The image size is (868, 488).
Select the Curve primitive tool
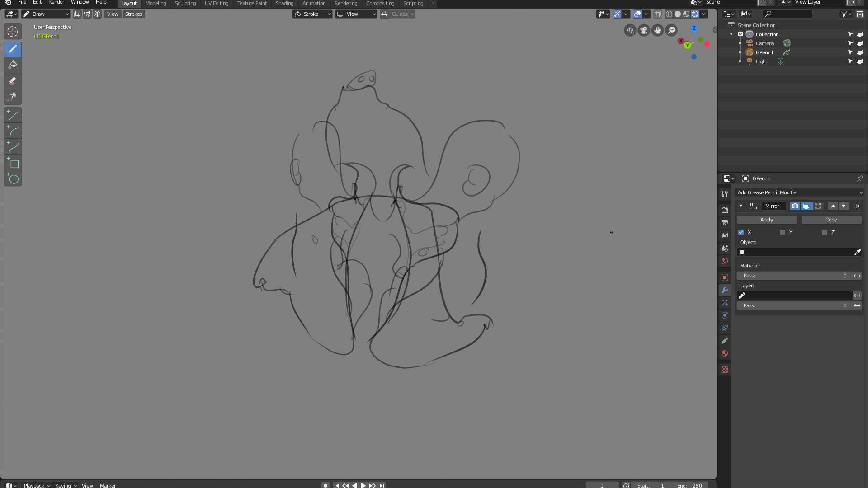click(13, 147)
